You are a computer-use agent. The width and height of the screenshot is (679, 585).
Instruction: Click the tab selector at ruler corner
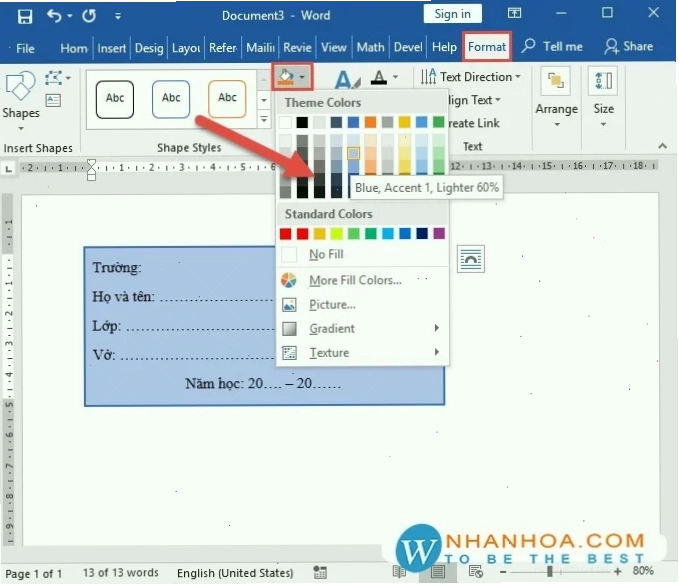tap(9, 169)
